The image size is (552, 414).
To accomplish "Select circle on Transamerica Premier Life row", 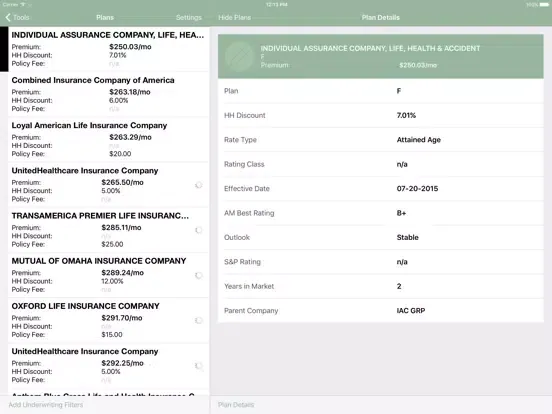I will 199,230.
